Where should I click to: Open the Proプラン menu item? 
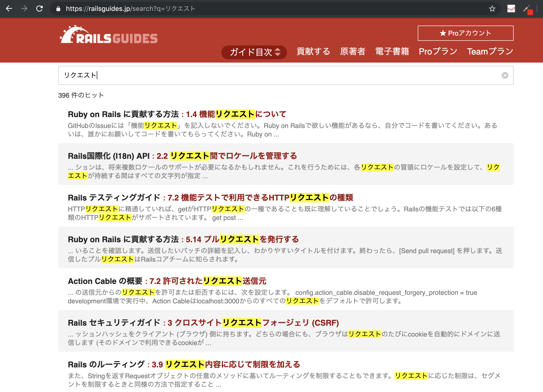438,51
